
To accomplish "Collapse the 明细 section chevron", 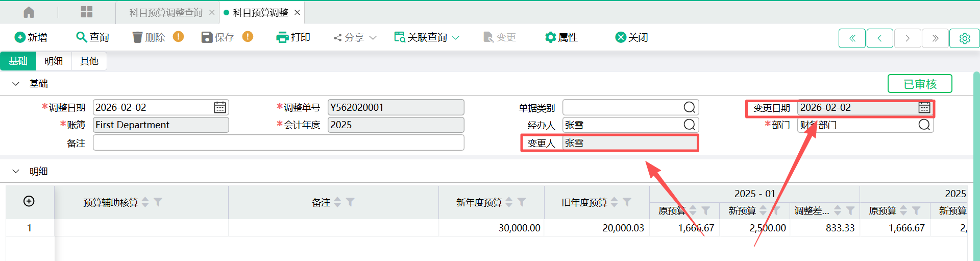I will 16,172.
